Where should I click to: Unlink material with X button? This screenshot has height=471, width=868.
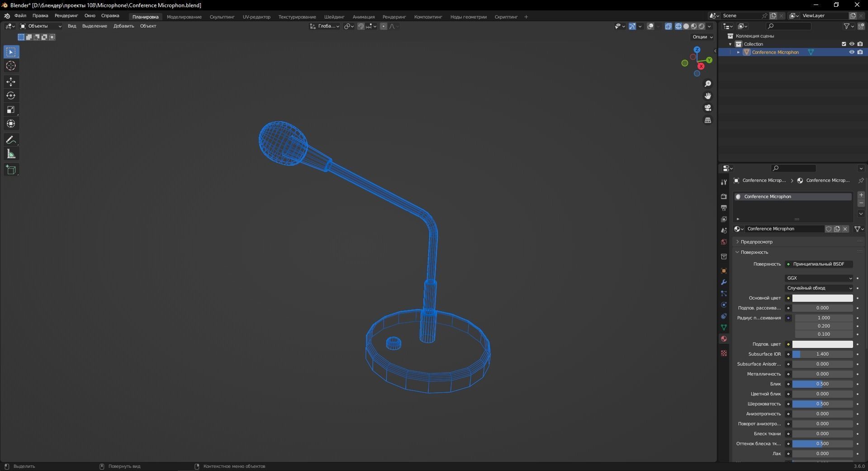tap(845, 229)
